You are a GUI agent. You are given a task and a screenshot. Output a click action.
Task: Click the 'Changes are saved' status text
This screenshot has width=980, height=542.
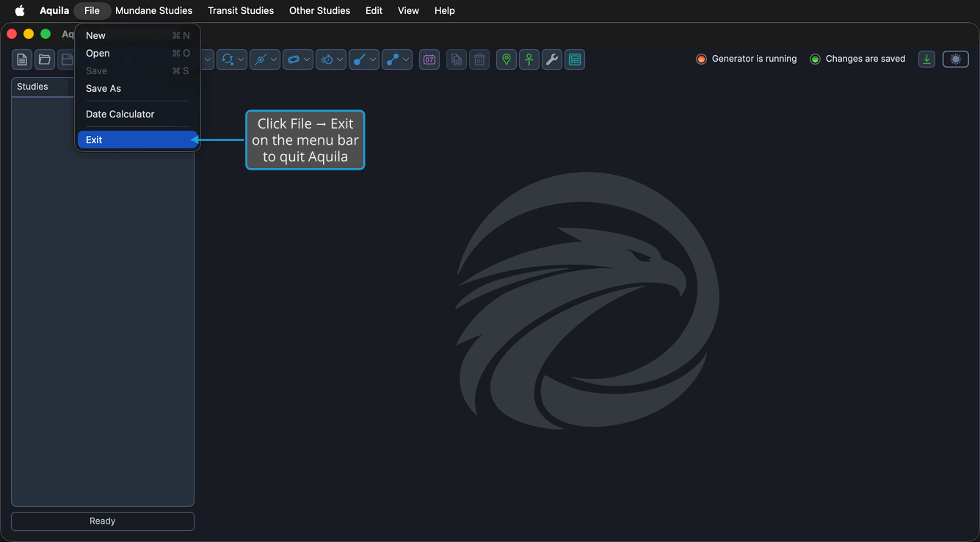pyautogui.click(x=865, y=59)
